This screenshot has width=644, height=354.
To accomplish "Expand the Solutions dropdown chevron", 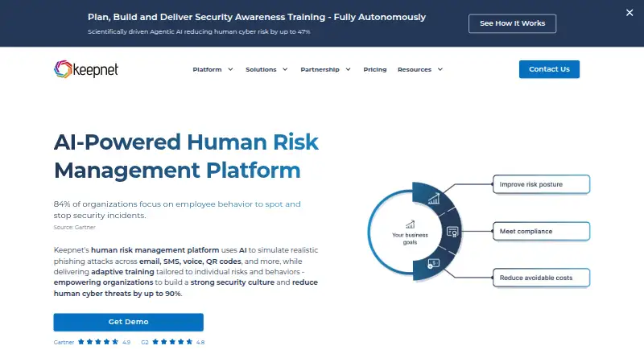I will (285, 69).
